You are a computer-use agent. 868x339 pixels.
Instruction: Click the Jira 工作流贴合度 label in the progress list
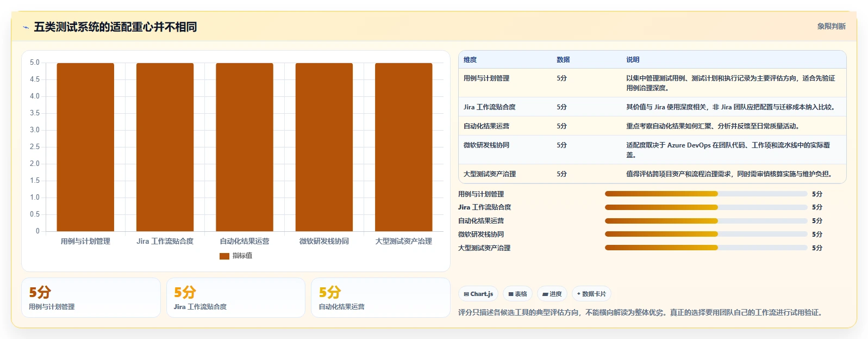(x=484, y=207)
